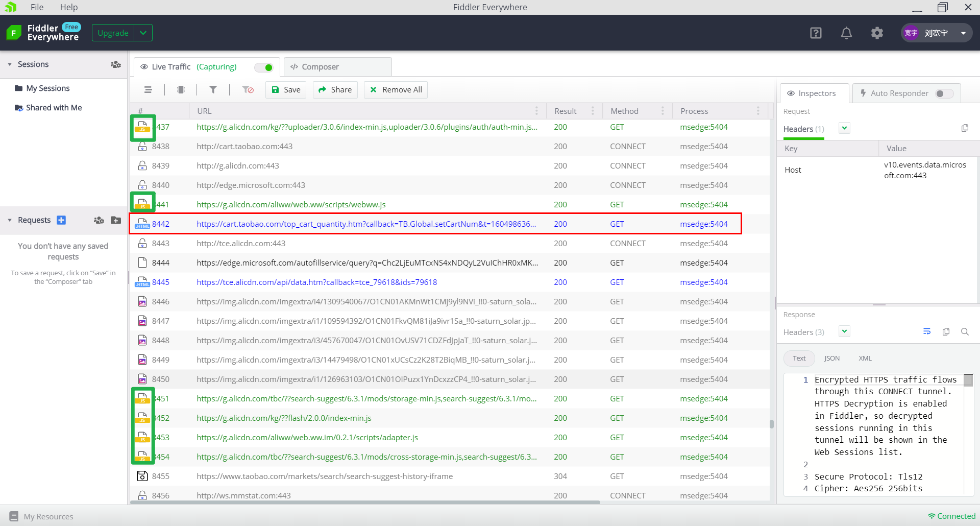Create a new requests folder
The height and width of the screenshot is (526, 980).
pyautogui.click(x=116, y=220)
